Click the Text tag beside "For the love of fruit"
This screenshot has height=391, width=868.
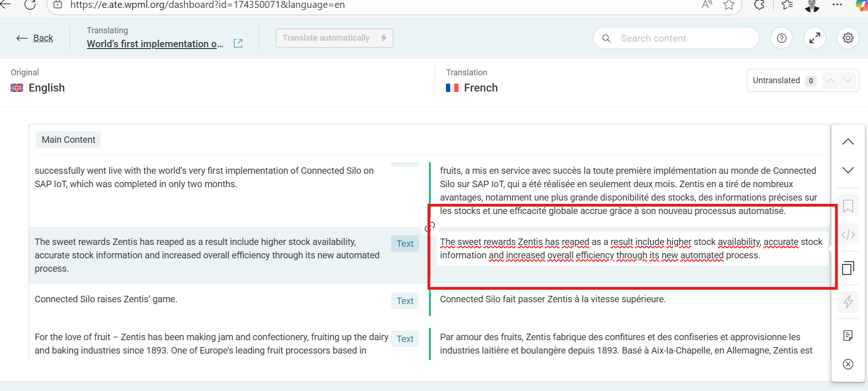(405, 339)
